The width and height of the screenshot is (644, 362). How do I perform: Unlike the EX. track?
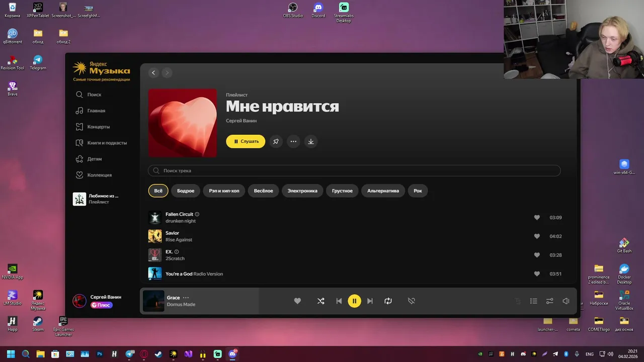pos(537,255)
